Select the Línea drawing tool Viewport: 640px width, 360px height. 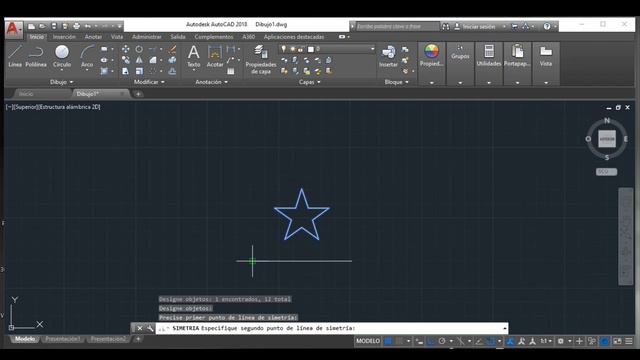click(15, 56)
